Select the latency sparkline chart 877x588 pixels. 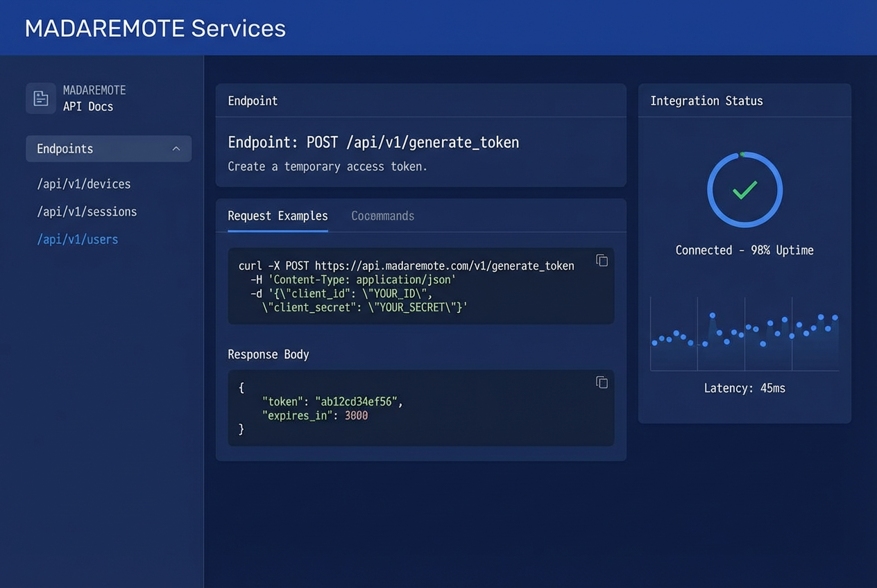click(x=744, y=334)
